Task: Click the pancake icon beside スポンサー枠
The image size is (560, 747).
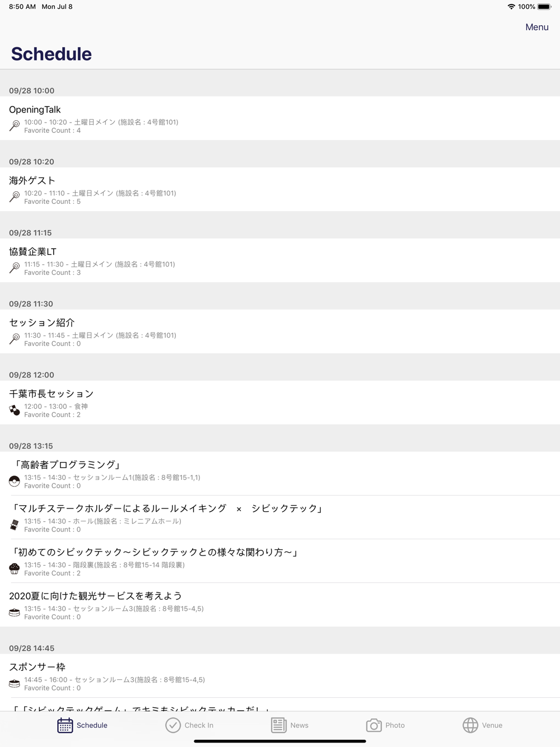Action: pyautogui.click(x=15, y=683)
